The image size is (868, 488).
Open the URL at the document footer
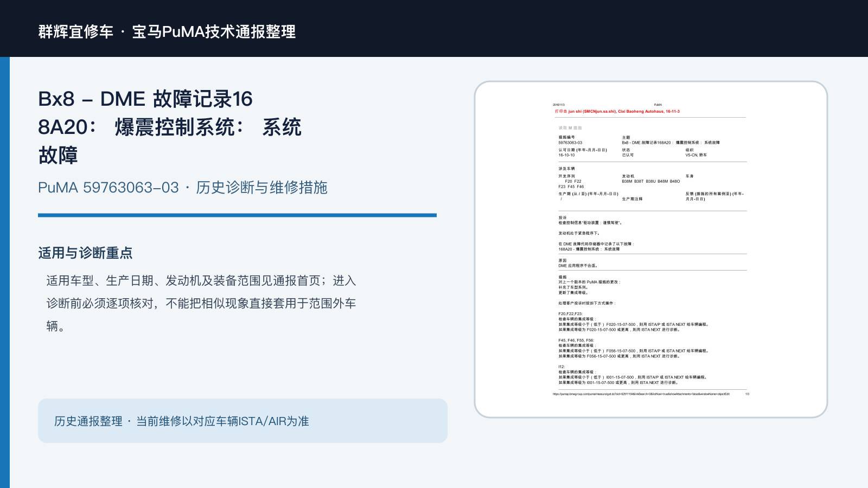pyautogui.click(x=641, y=394)
